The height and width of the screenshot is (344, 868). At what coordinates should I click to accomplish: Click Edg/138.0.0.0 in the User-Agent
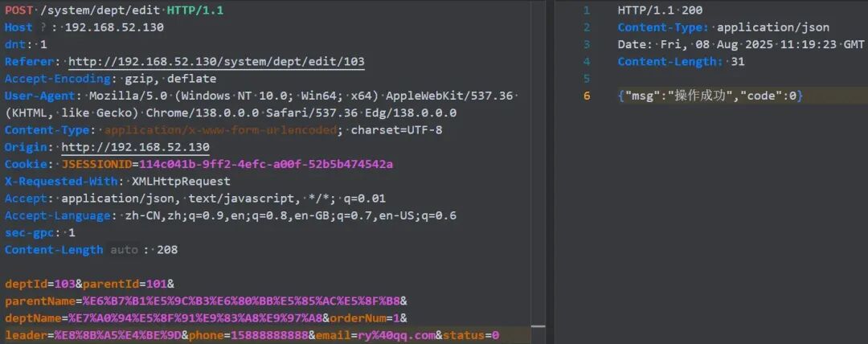(410, 113)
